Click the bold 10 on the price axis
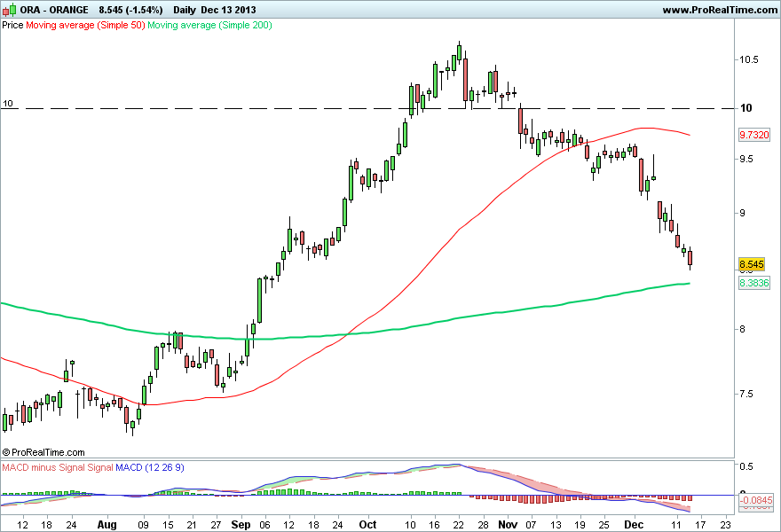 (x=745, y=108)
